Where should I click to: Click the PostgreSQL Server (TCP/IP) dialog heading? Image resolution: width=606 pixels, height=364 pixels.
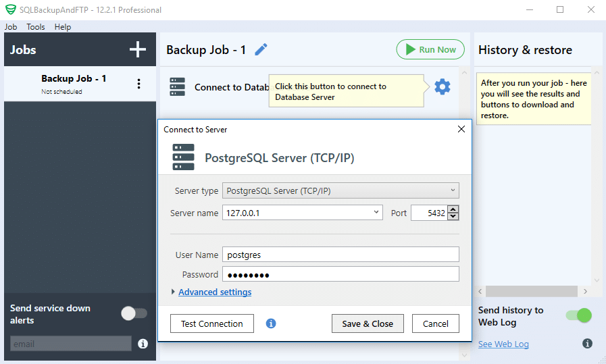pos(280,158)
